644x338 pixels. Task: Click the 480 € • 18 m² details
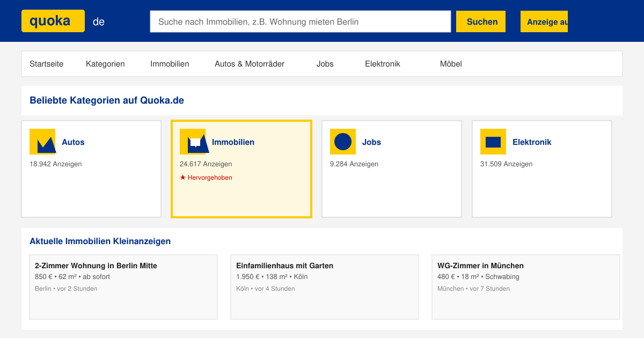(478, 277)
